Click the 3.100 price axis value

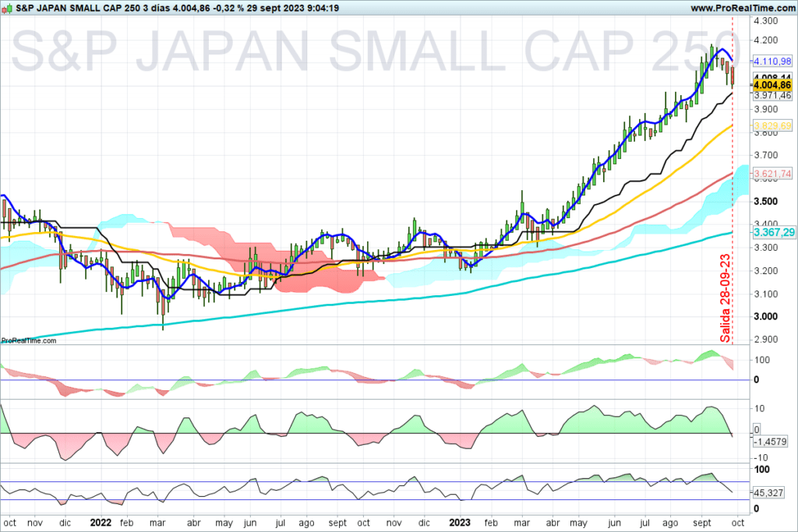tap(765, 294)
